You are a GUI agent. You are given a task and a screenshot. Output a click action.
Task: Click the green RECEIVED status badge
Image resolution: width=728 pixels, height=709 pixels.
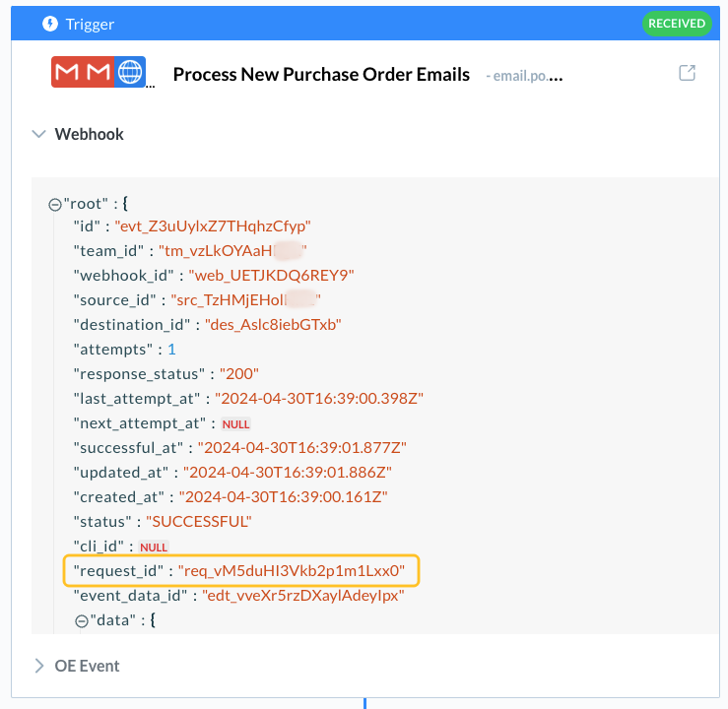[x=677, y=24]
